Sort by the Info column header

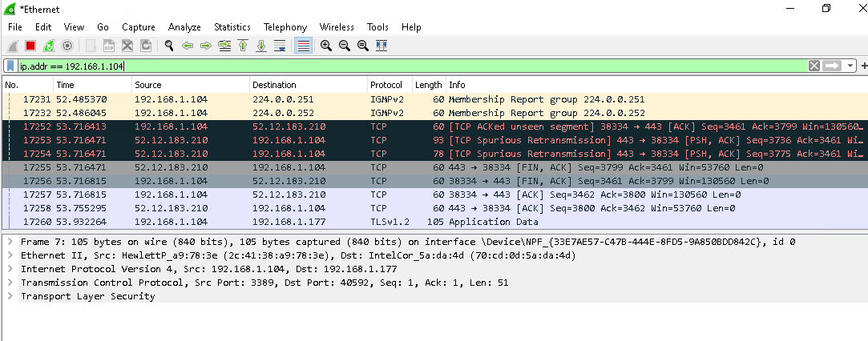click(x=656, y=85)
